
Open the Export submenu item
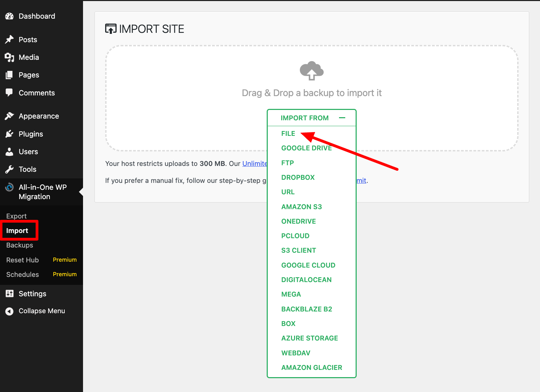17,216
